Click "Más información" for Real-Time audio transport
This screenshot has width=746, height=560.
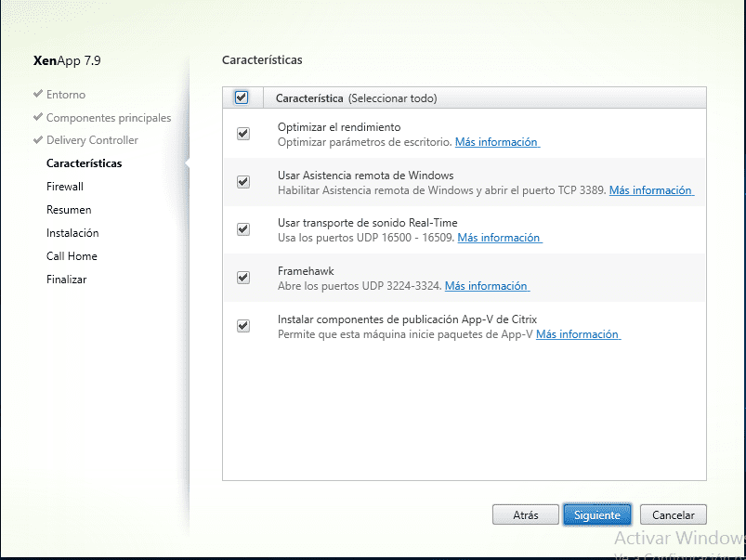click(499, 238)
